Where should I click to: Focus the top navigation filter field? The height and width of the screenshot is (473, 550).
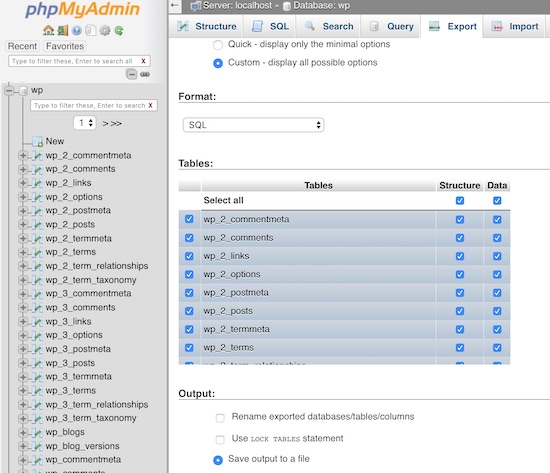point(79,61)
